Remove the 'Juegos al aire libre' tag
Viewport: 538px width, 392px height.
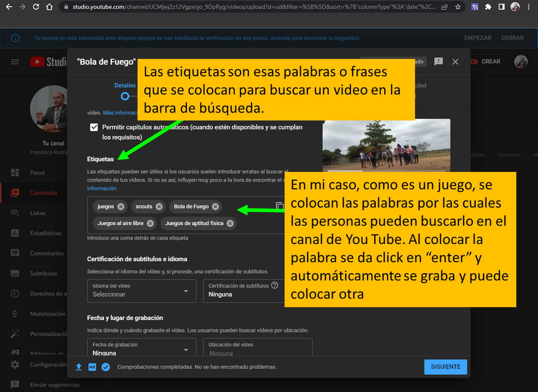point(150,223)
